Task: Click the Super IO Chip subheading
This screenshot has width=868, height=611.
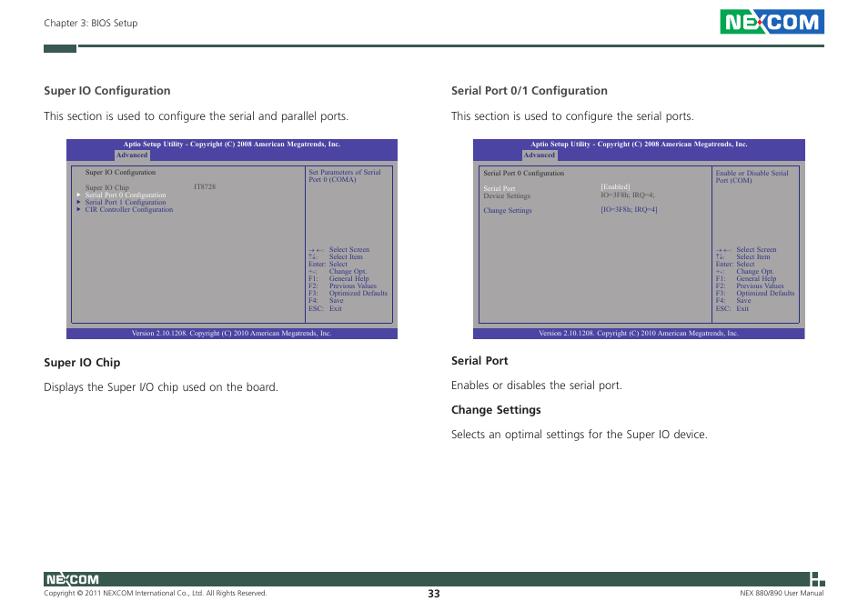Action: tap(82, 363)
